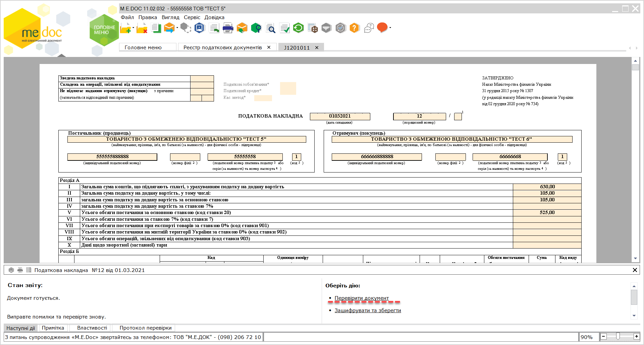Click the Перевірити документ link

pos(362,298)
